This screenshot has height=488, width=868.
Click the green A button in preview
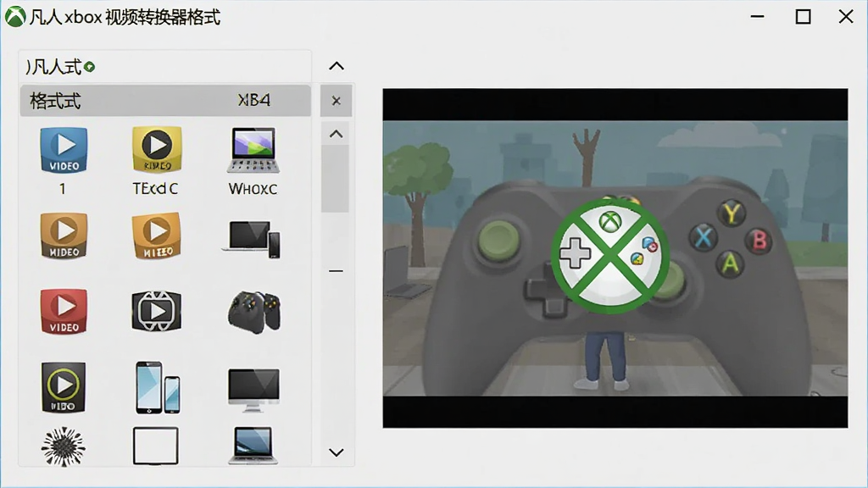(x=731, y=264)
